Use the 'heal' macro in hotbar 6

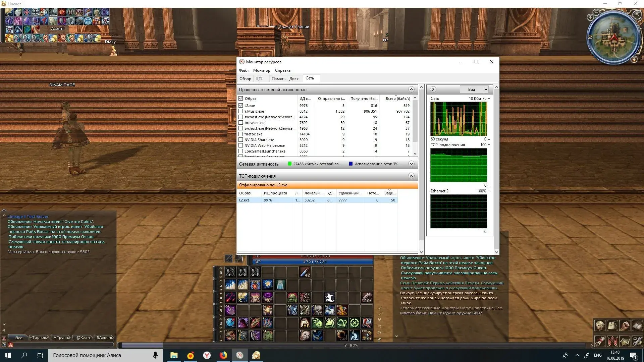(x=255, y=272)
